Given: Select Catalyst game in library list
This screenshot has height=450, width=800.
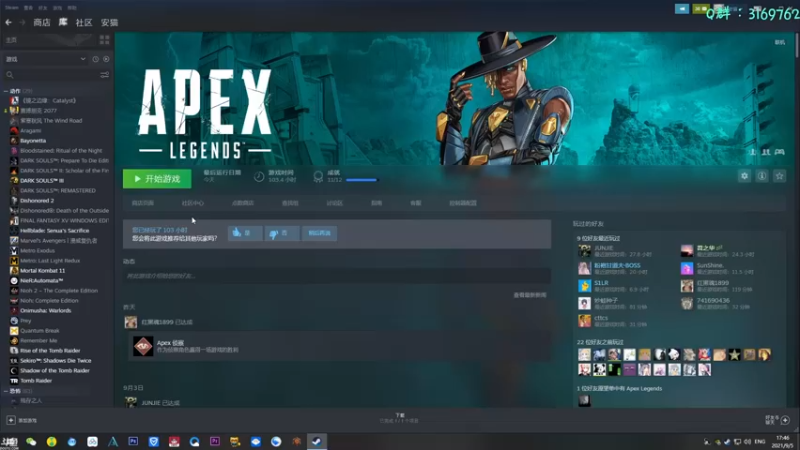Looking at the screenshot, I should point(48,101).
